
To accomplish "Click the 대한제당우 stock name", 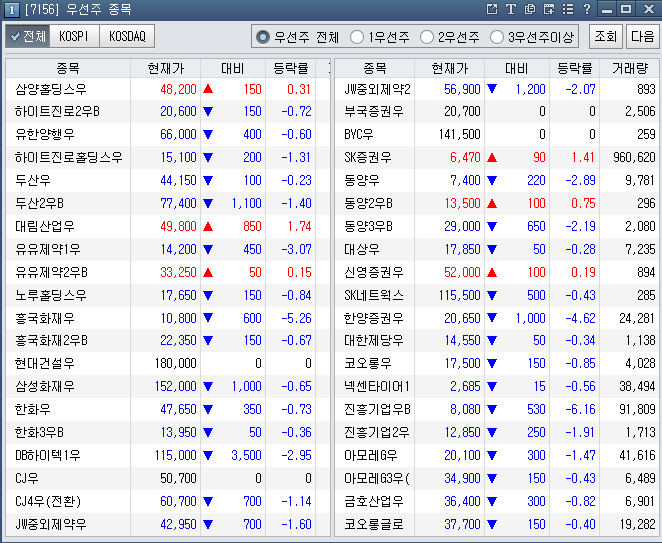I will click(x=374, y=340).
